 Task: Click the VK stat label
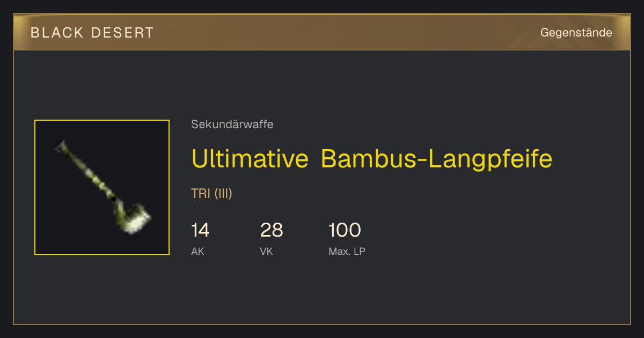tap(266, 251)
